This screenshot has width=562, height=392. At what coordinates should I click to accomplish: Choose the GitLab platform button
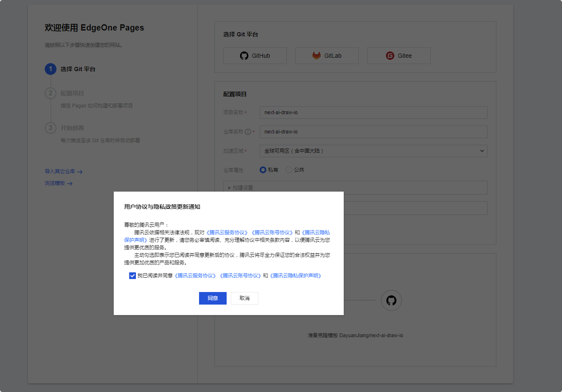(327, 56)
